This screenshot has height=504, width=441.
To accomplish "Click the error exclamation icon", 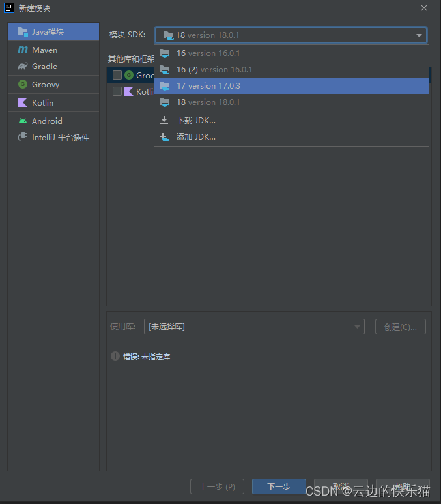I will pos(115,356).
